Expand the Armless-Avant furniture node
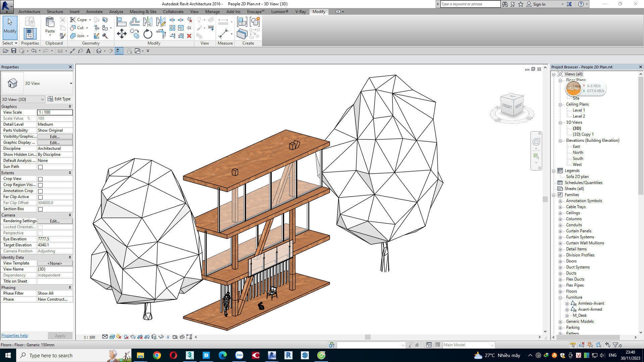 [567, 303]
